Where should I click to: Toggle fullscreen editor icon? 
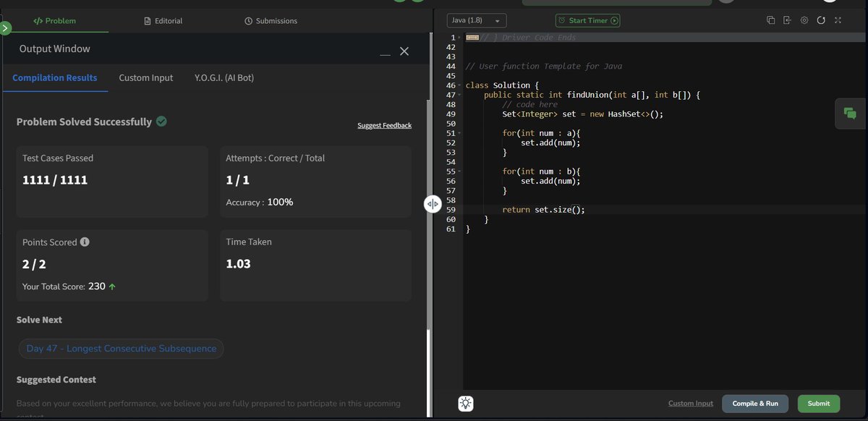point(838,20)
